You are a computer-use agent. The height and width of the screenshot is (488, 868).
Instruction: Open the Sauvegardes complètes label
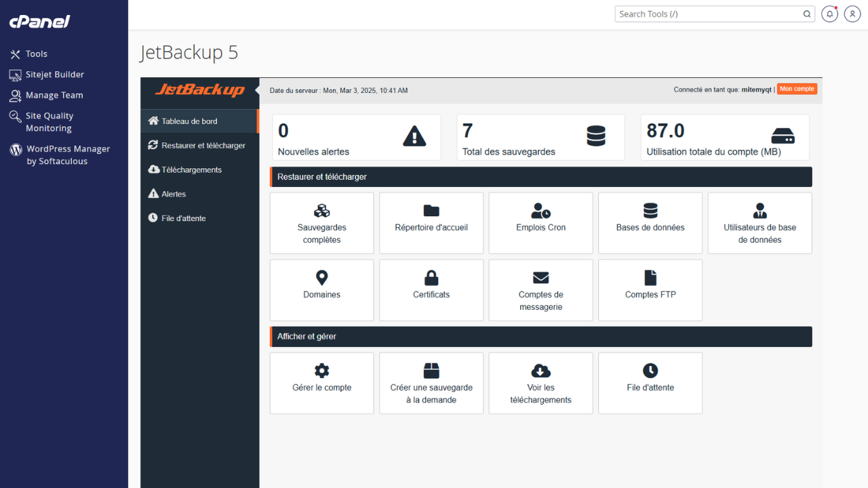pos(322,234)
